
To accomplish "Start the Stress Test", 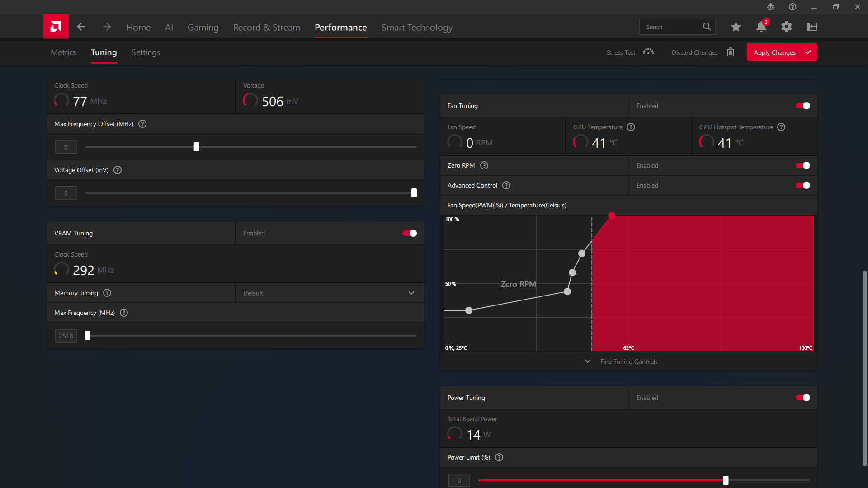I will (x=629, y=52).
